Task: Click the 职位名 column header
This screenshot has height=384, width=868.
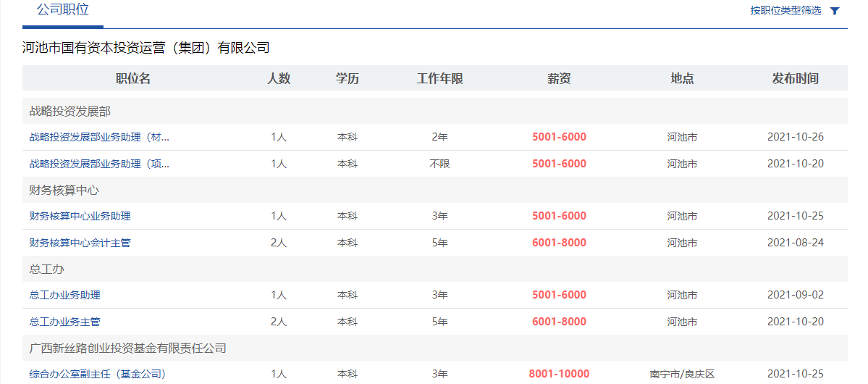Action: (x=133, y=79)
